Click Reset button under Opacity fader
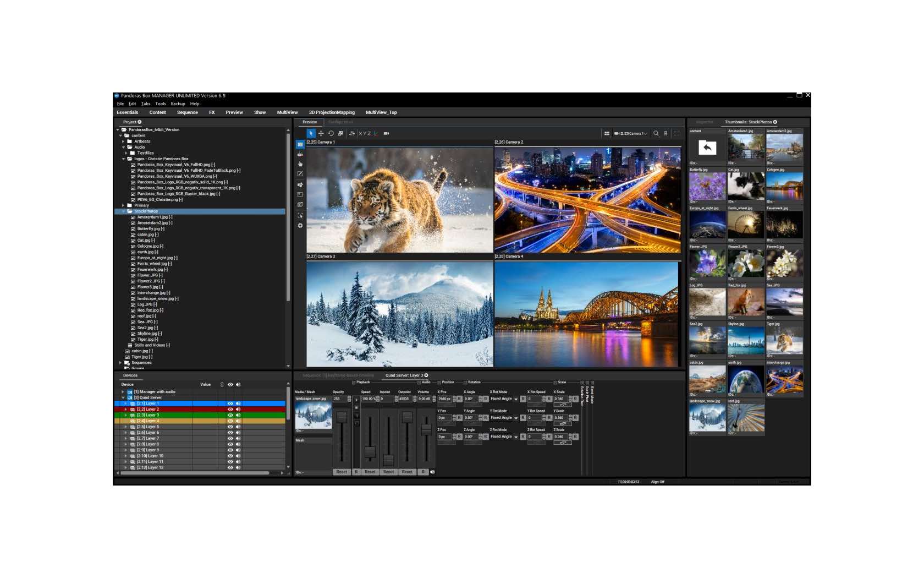Image resolution: width=924 pixels, height=578 pixels. (342, 472)
